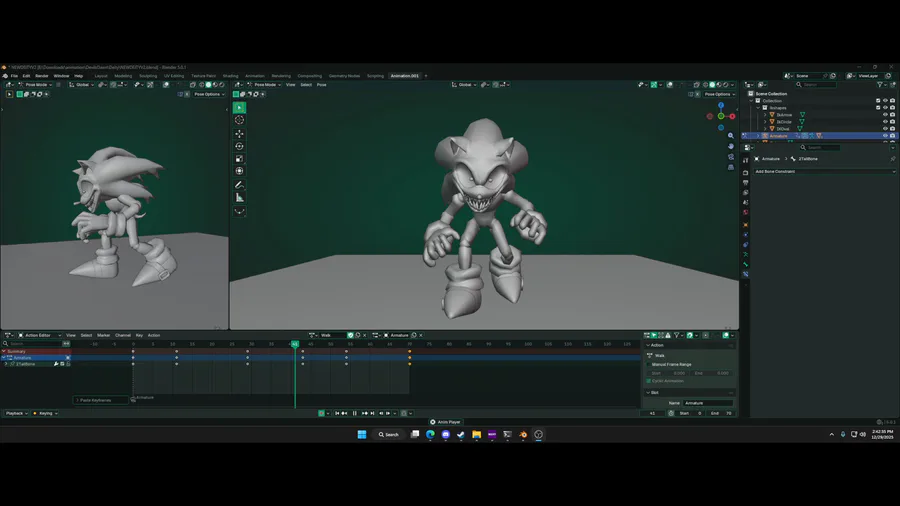Click the blue Z axis gizmo ball

pos(721,106)
